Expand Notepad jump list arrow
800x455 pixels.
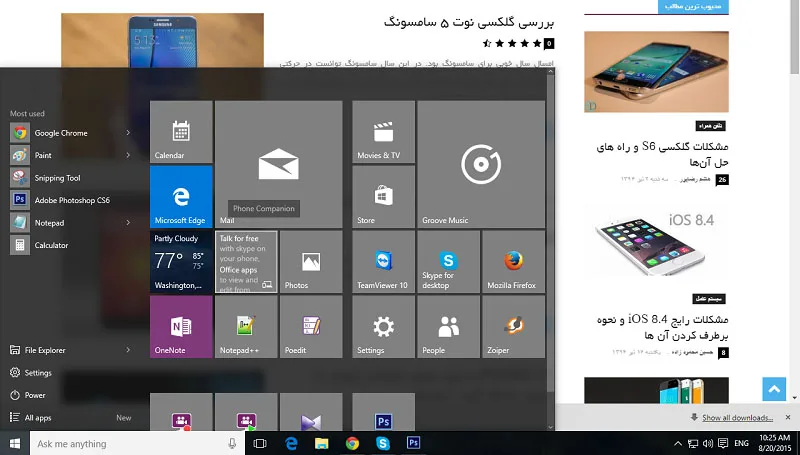pyautogui.click(x=128, y=222)
